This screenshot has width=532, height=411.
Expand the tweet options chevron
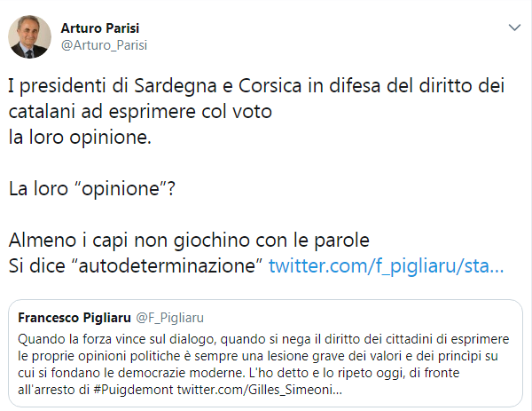click(x=514, y=28)
